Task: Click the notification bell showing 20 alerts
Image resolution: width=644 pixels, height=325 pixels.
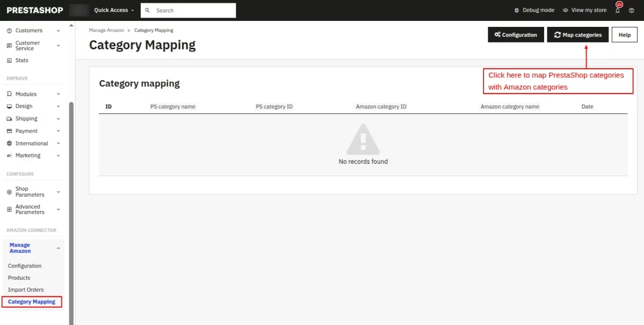Action: pyautogui.click(x=618, y=10)
